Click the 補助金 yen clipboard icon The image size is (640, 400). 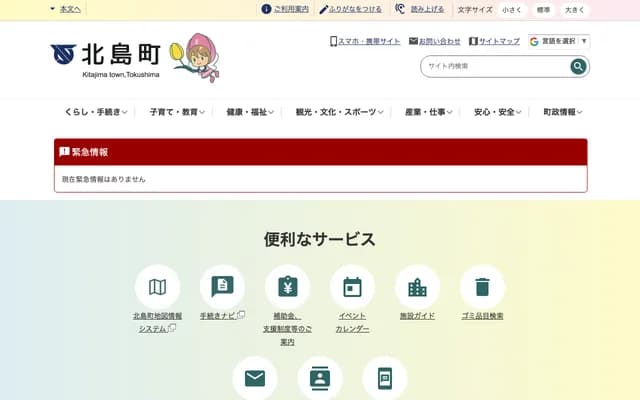coord(287,287)
